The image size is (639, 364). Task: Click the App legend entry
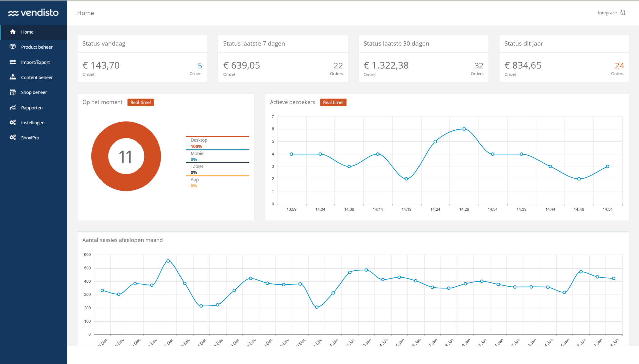click(x=217, y=182)
